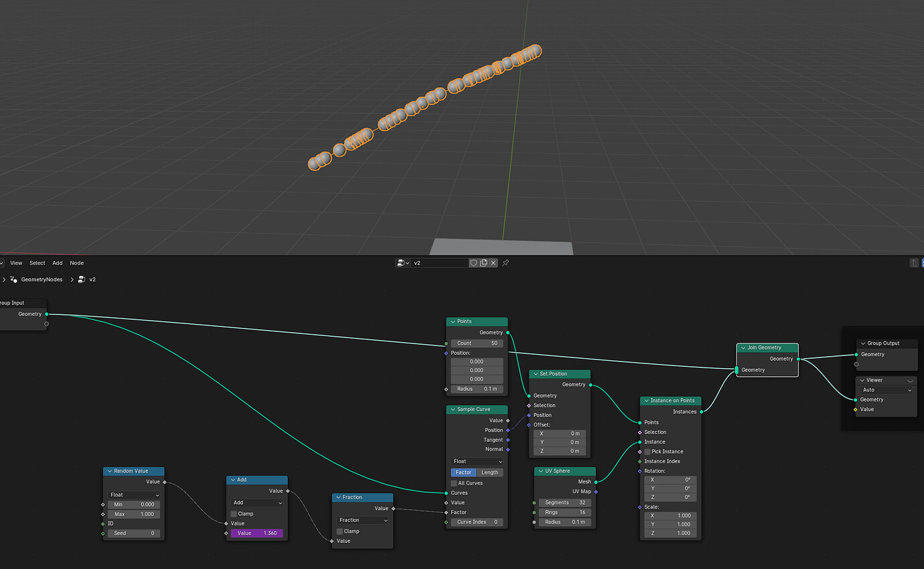Click Random Value output Value socket
This screenshot has width=924, height=569.
(164, 482)
